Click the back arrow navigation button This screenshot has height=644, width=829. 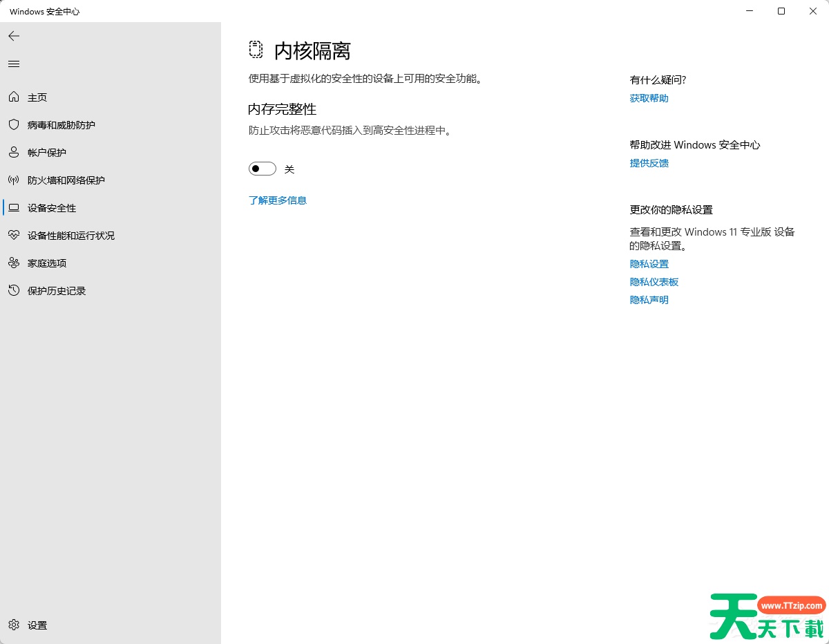13,35
